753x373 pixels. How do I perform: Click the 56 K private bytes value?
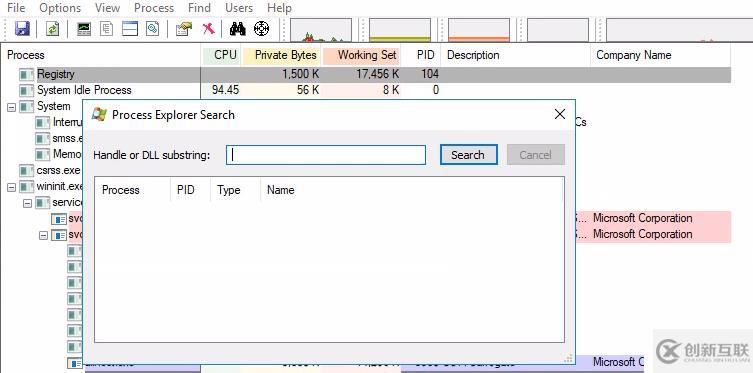[308, 90]
